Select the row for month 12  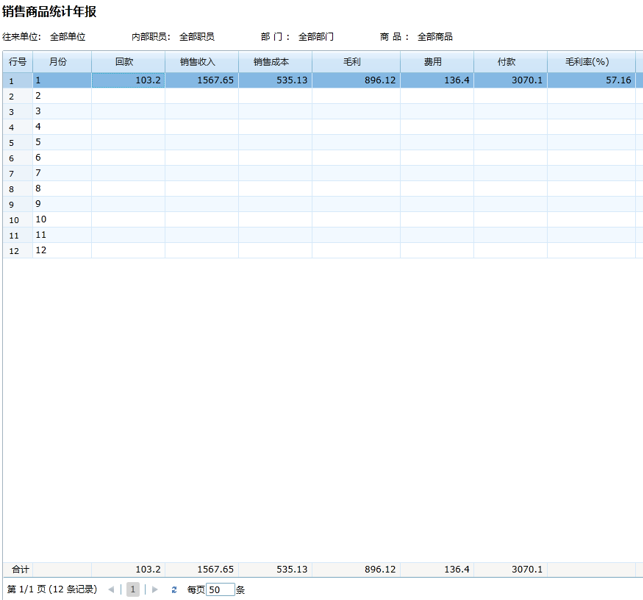coord(62,250)
